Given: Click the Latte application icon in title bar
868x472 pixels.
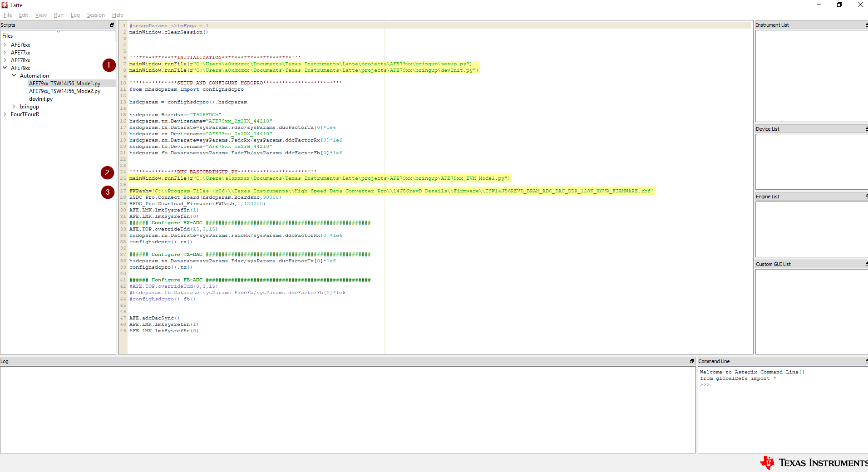Looking at the screenshot, I should click(5, 5).
